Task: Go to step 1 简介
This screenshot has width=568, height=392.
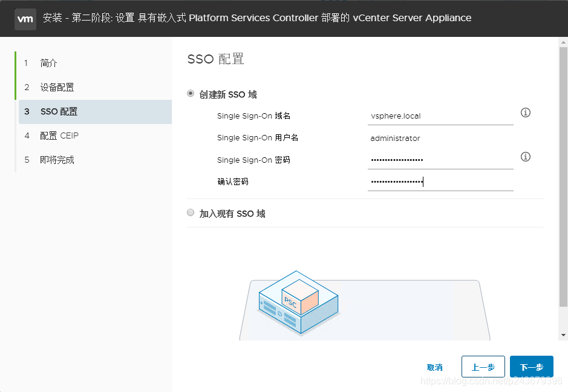Action: (x=95, y=63)
